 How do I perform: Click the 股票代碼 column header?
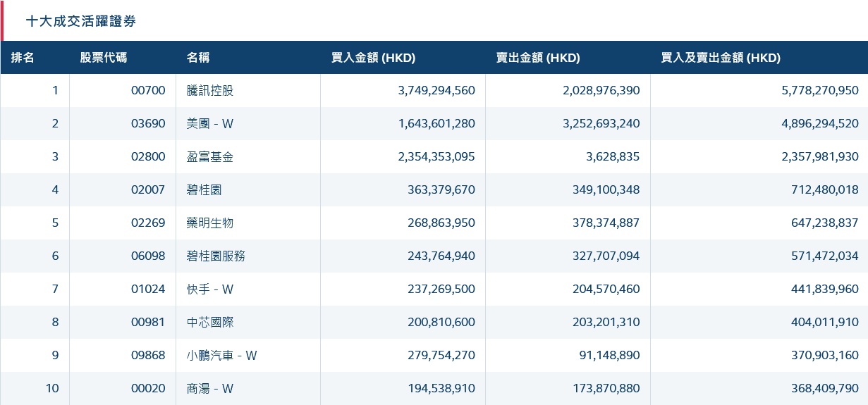click(104, 58)
